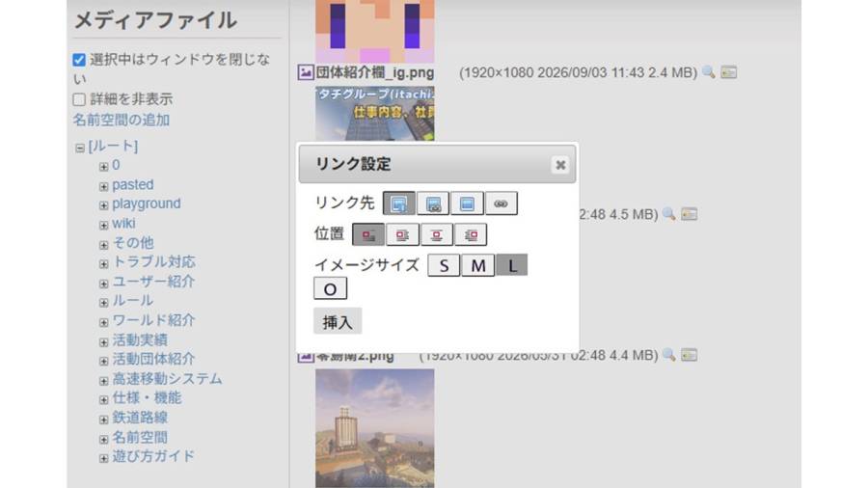Uncheck 選択中はウィンドウを閉じない checkbox
Screen dimensions: 868x488
click(79, 60)
